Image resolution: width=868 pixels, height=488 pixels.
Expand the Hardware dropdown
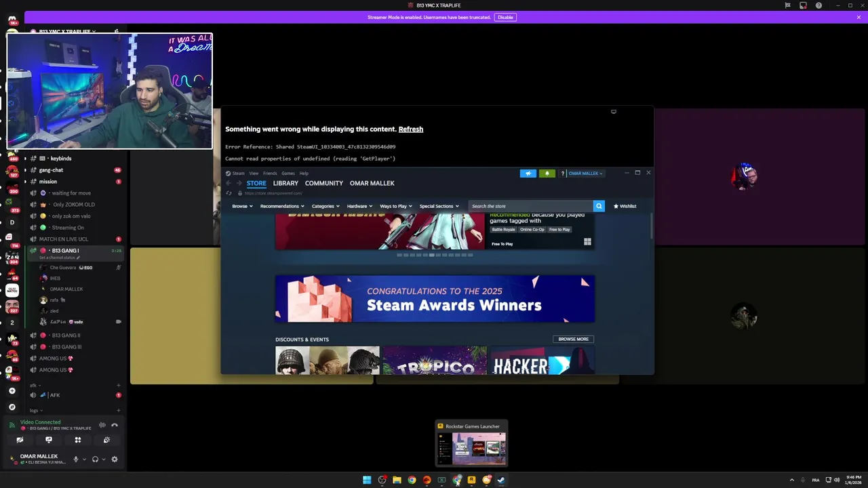(x=359, y=206)
